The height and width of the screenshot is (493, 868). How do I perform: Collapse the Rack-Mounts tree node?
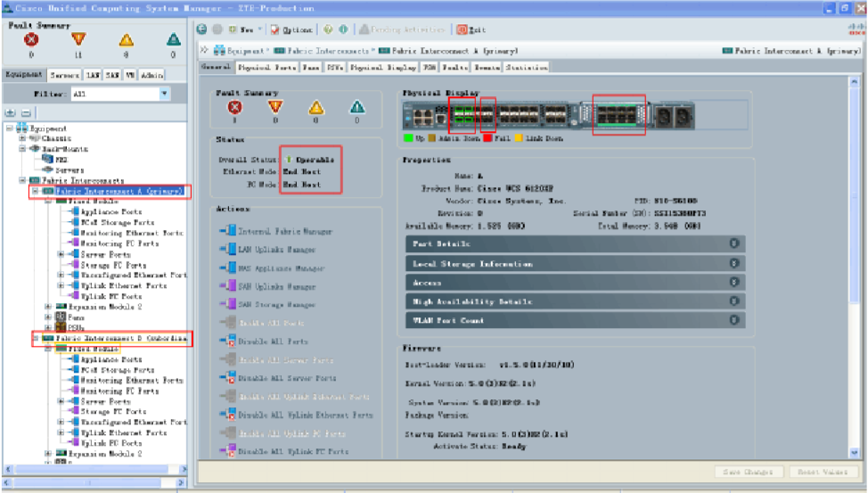coord(22,149)
